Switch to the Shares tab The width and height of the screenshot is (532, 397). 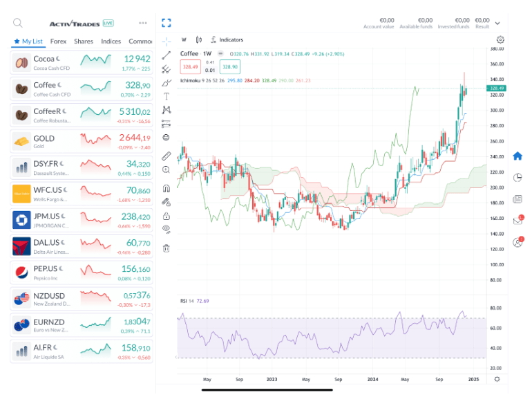pyautogui.click(x=84, y=41)
